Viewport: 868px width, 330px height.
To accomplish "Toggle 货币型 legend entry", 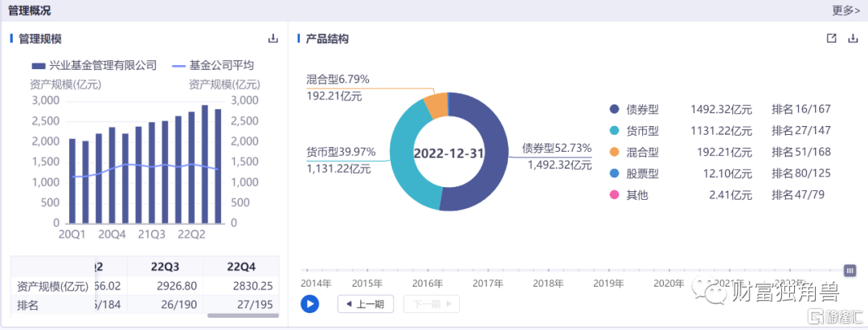I will coord(634,131).
